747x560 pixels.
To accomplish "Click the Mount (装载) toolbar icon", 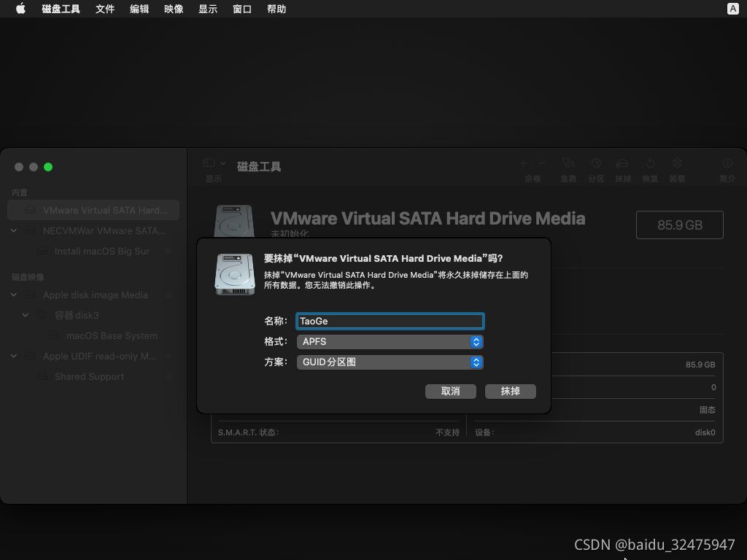I will point(677,164).
